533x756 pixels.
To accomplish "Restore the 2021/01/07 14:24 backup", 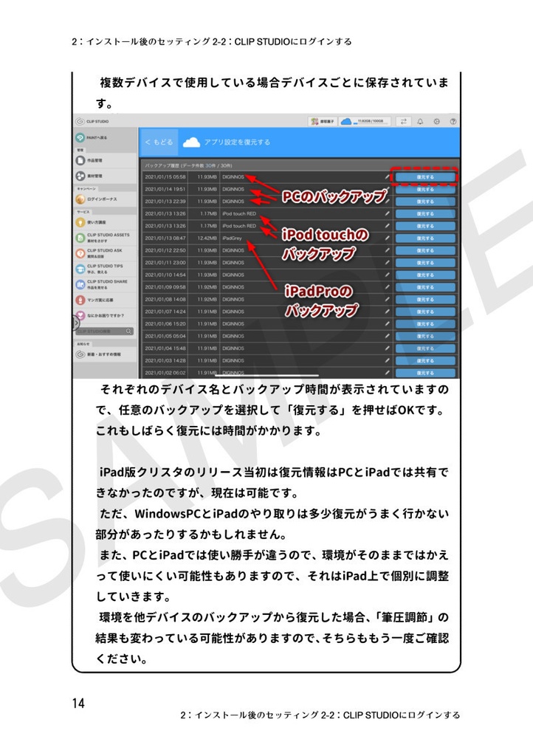I will (x=424, y=312).
